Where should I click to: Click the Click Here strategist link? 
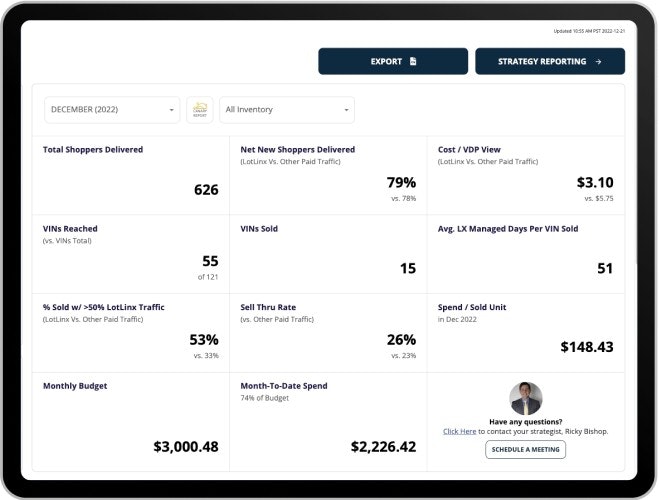pos(459,432)
